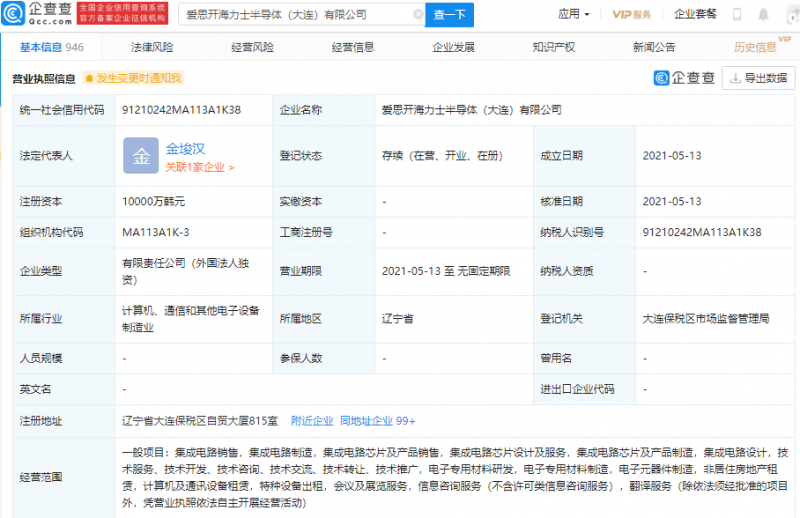Click the clear X icon in search box
The width and height of the screenshot is (800, 518).
414,15
